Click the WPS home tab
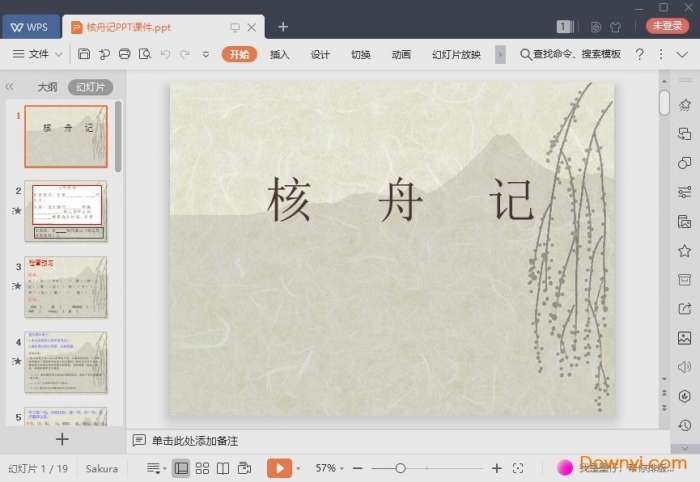 click(30, 27)
